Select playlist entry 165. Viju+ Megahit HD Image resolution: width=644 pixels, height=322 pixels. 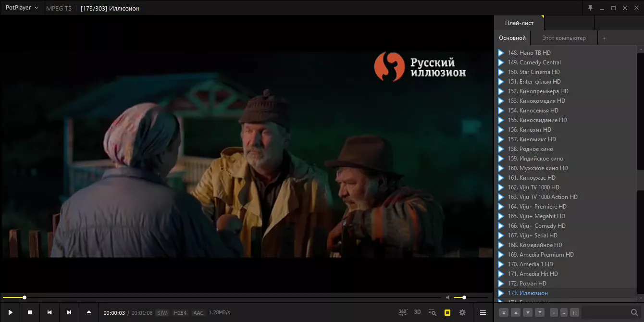[566, 216]
